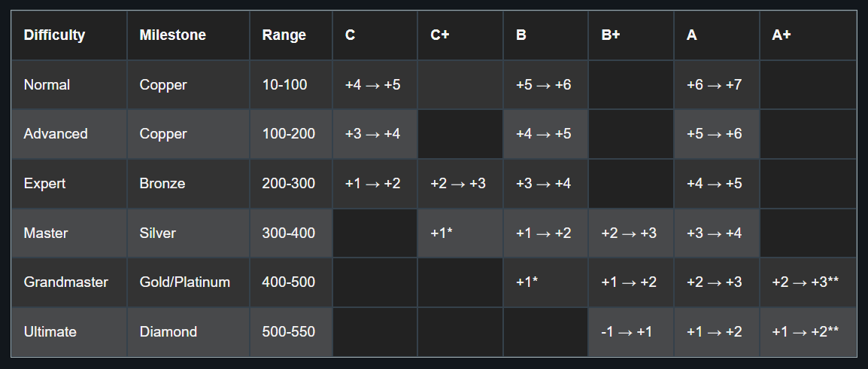
Task: Click the A+ column header
Action: click(x=782, y=35)
